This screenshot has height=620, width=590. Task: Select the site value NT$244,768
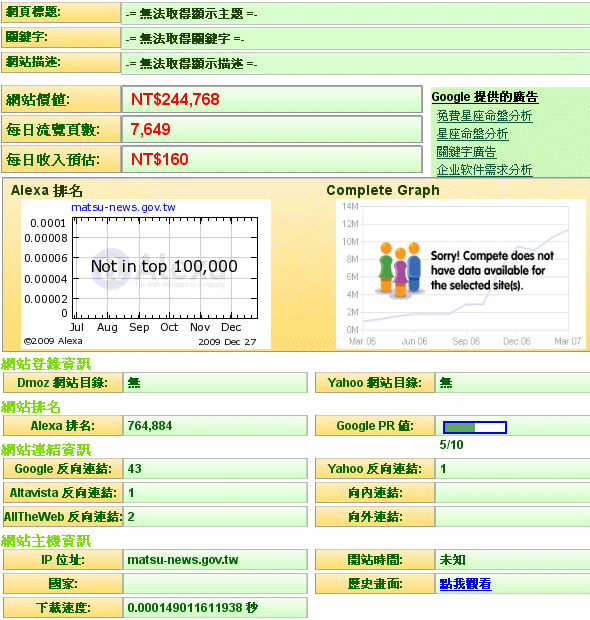pyautogui.click(x=175, y=99)
